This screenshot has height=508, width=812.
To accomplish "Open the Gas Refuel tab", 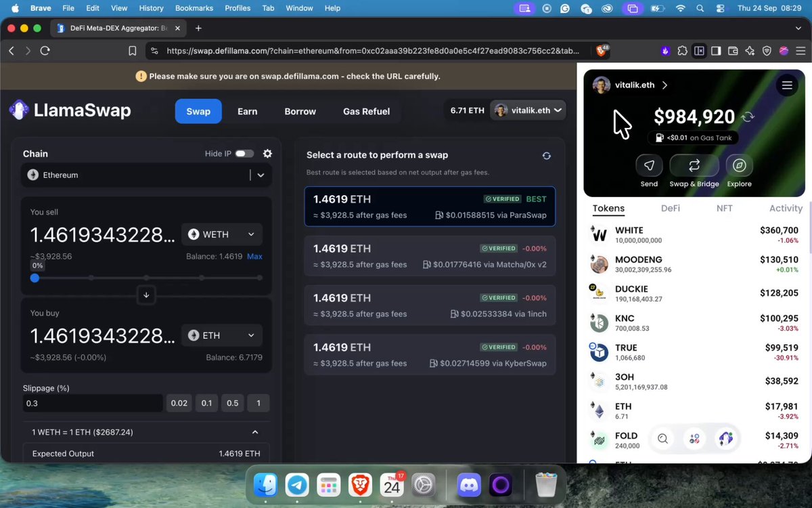I will [x=366, y=111].
